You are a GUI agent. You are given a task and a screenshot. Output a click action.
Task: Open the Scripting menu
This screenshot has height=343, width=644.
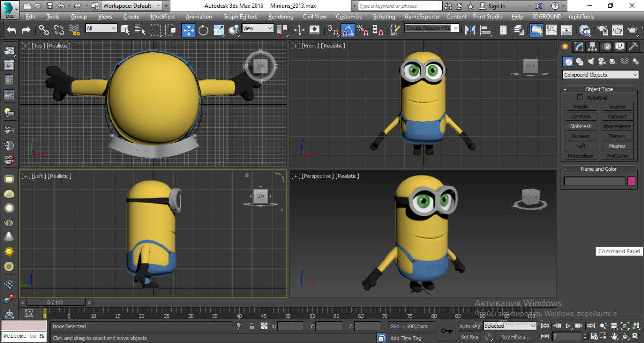(384, 16)
